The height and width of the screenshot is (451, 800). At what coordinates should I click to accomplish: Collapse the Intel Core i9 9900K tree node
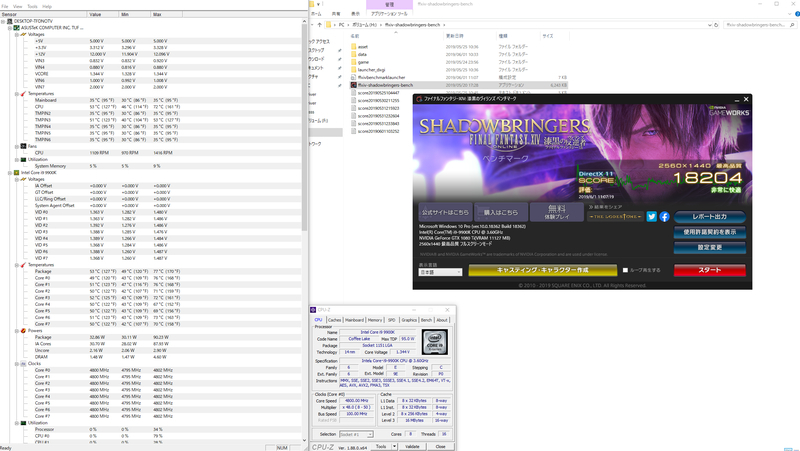[x=10, y=172]
